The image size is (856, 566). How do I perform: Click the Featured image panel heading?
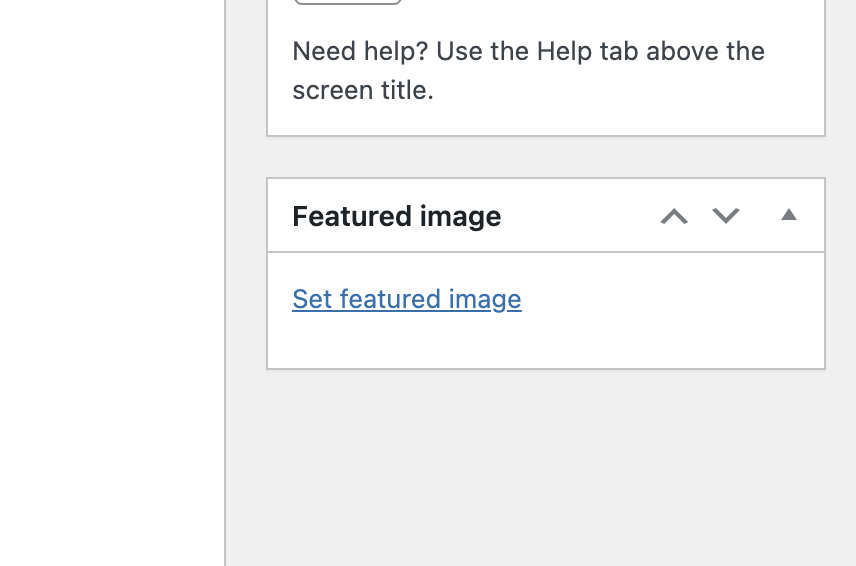coord(396,216)
